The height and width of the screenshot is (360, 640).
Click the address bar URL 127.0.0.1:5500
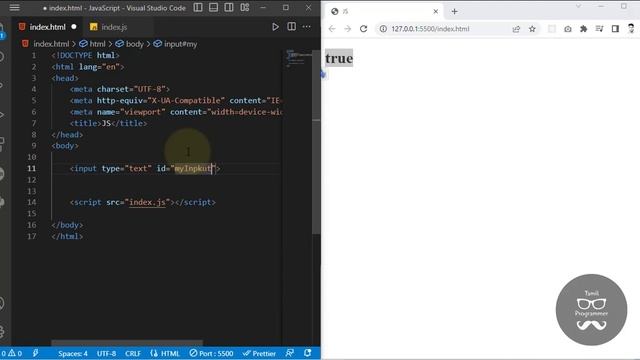430,29
